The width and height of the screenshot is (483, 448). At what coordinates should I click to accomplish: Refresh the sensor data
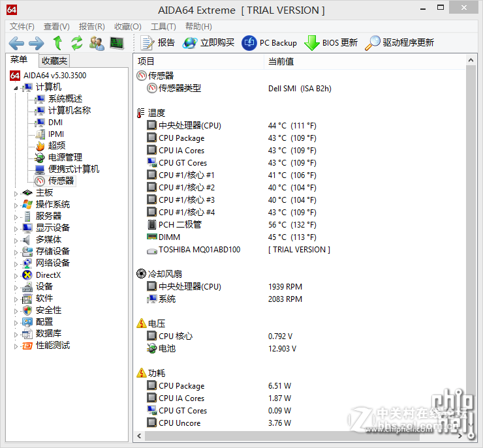click(77, 43)
